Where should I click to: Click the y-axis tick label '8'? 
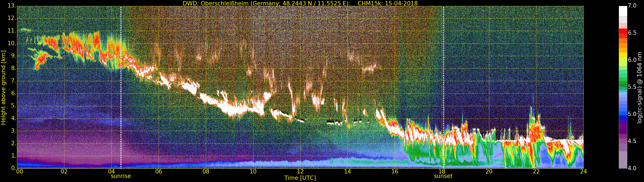click(x=14, y=68)
